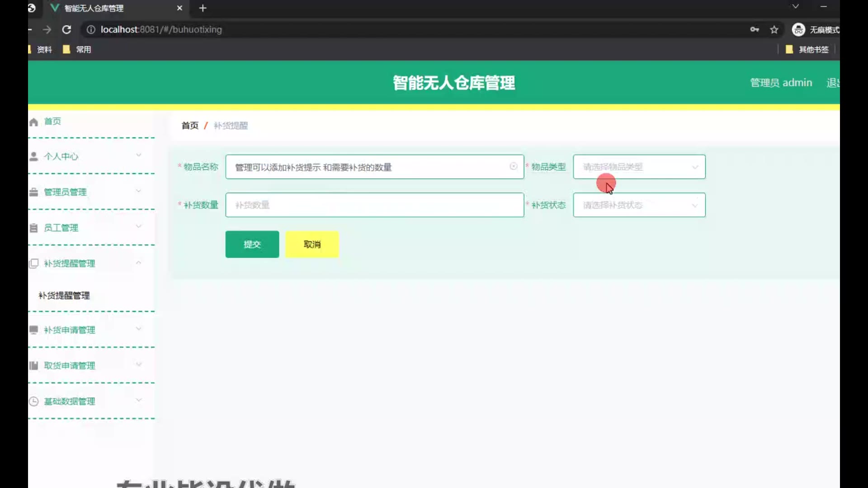Clear the 物品名称 field with clear icon

pyautogui.click(x=514, y=166)
